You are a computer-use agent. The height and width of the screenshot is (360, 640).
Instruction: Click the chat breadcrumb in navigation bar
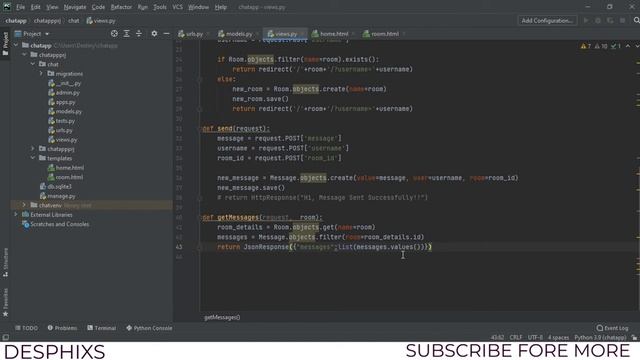74,20
